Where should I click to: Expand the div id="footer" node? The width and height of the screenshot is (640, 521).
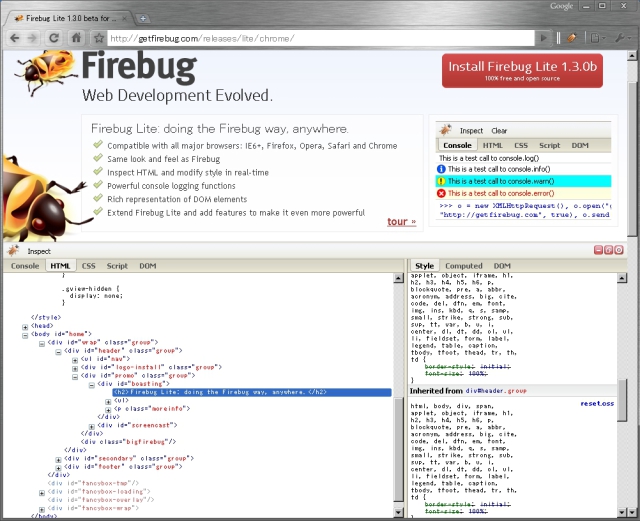(x=58, y=468)
